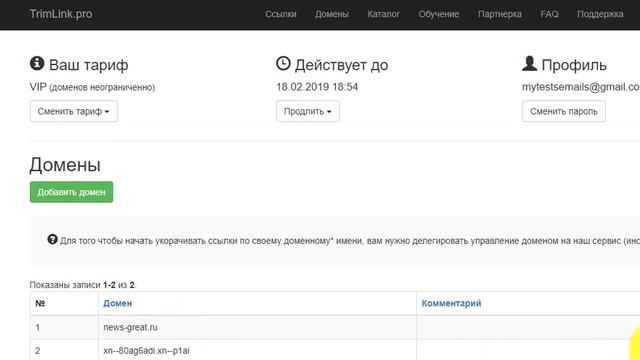Screen dimensions: 640x360
Task: Select Обучение in the top menu
Action: pyautogui.click(x=438, y=14)
